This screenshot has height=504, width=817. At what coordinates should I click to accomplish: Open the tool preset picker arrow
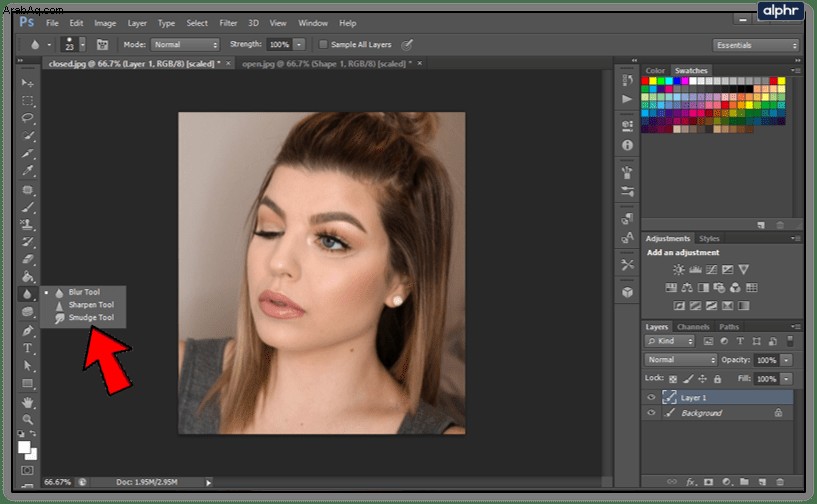tap(49, 45)
